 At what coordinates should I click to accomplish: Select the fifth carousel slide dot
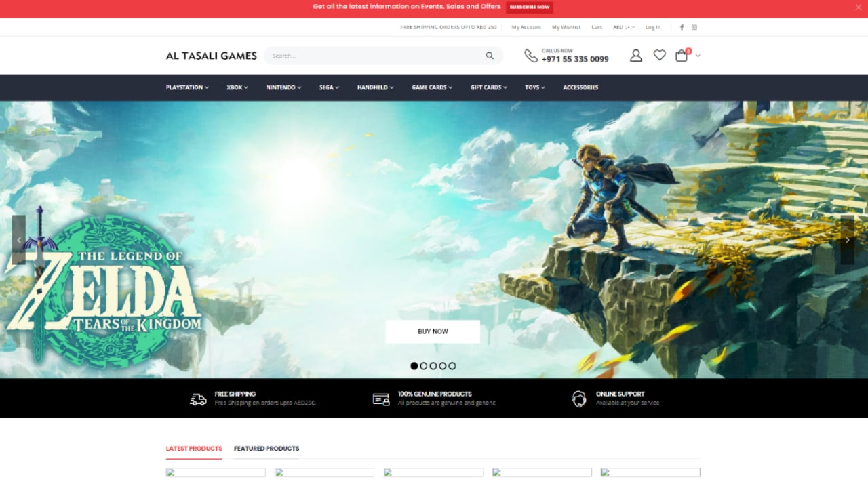click(452, 366)
